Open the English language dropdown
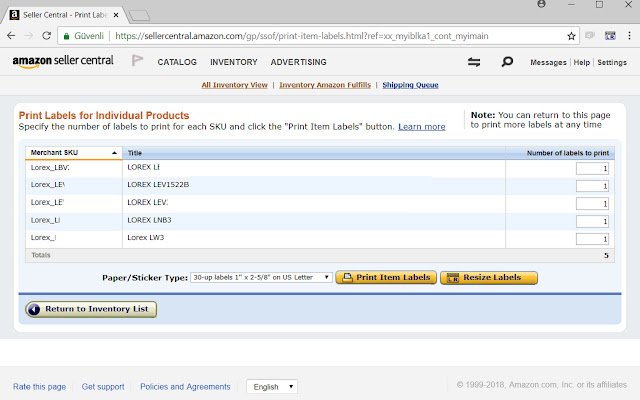The width and height of the screenshot is (640, 400). click(272, 387)
